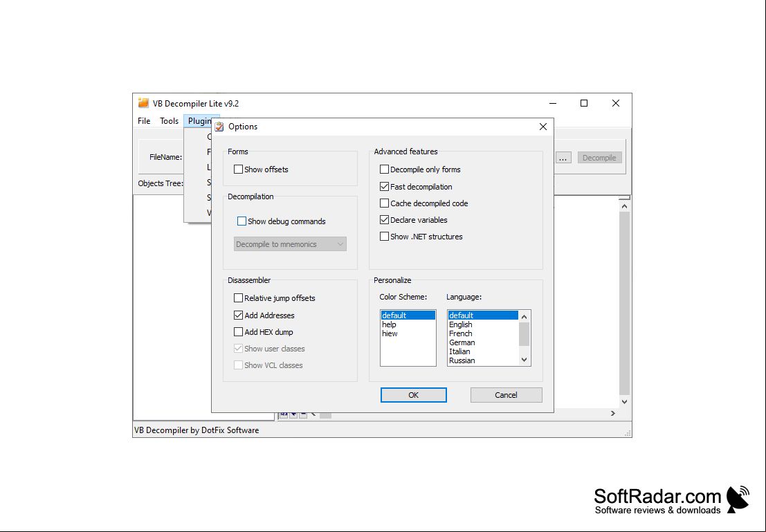The height and width of the screenshot is (532, 766).
Task: Open the Tools menu
Action: point(169,120)
